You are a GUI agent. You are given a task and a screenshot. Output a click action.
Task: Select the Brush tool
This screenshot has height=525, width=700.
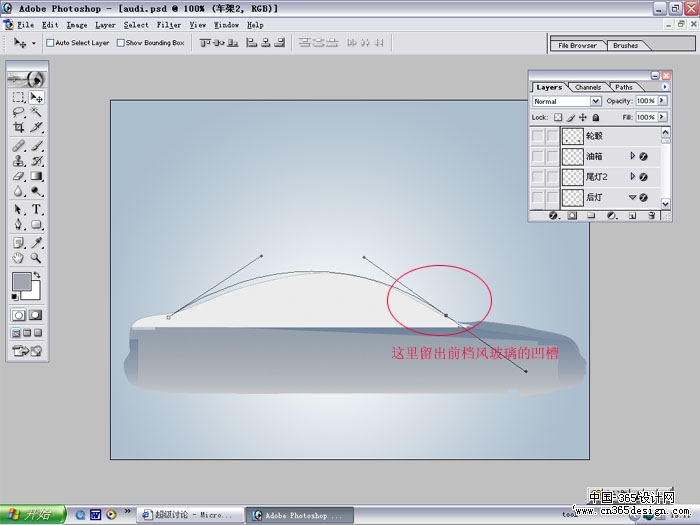[36, 146]
